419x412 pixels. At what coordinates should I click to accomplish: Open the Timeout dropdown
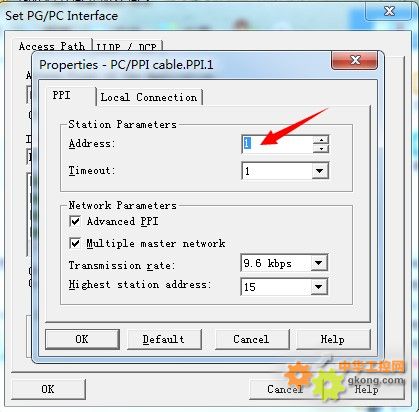[320, 171]
